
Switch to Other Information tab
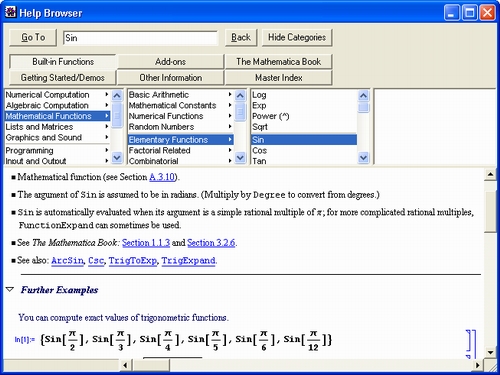tap(171, 78)
